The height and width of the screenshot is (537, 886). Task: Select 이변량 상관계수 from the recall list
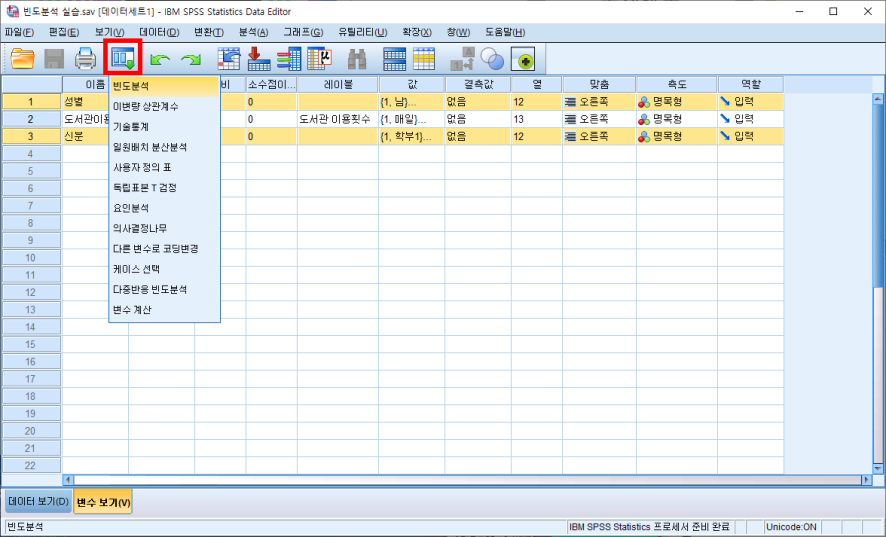[x=164, y=106]
